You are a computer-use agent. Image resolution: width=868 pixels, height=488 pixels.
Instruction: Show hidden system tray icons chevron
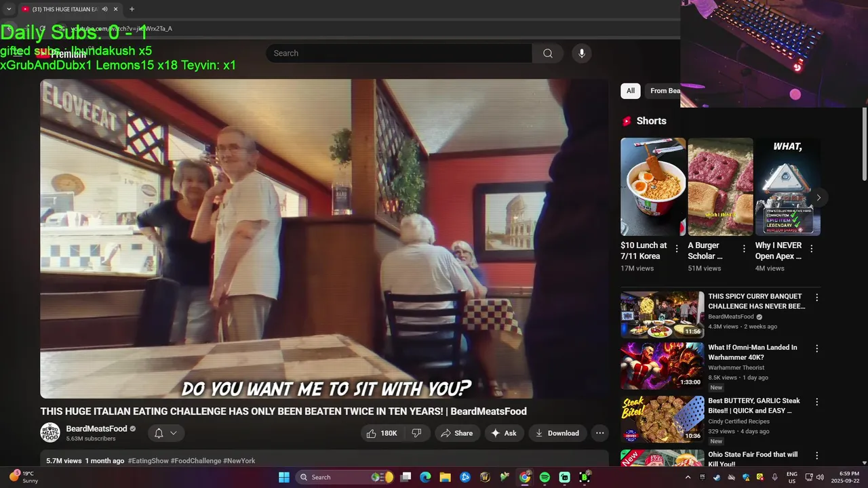(688, 477)
